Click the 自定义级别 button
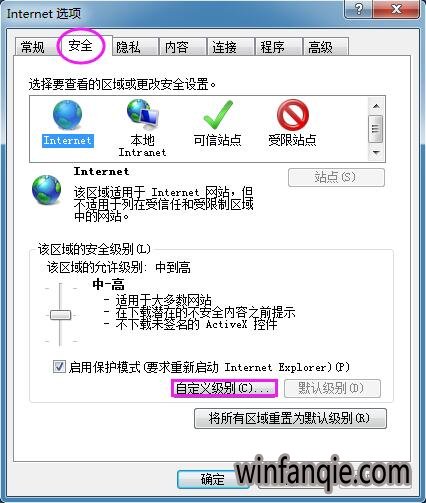 pyautogui.click(x=224, y=388)
